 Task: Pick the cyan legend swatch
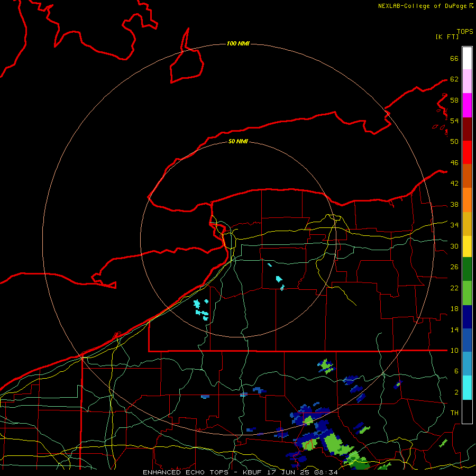[x=467, y=388]
